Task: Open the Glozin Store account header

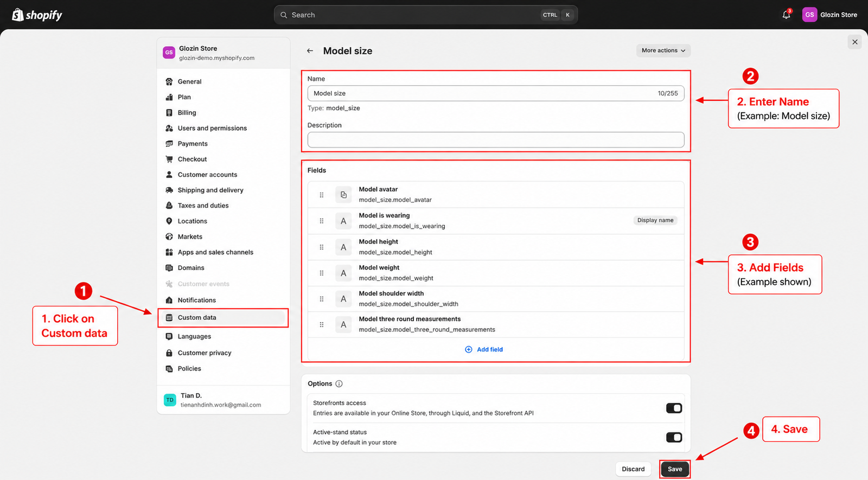Action: pyautogui.click(x=224, y=53)
